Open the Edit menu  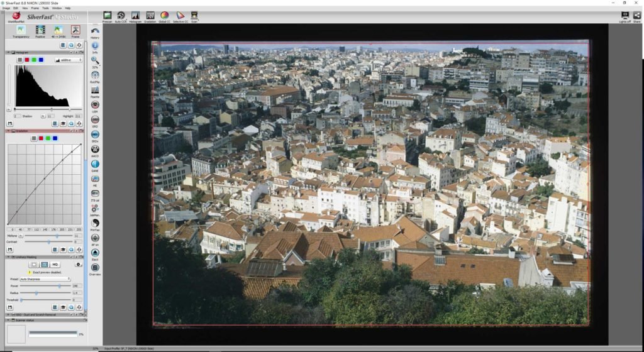coord(16,8)
